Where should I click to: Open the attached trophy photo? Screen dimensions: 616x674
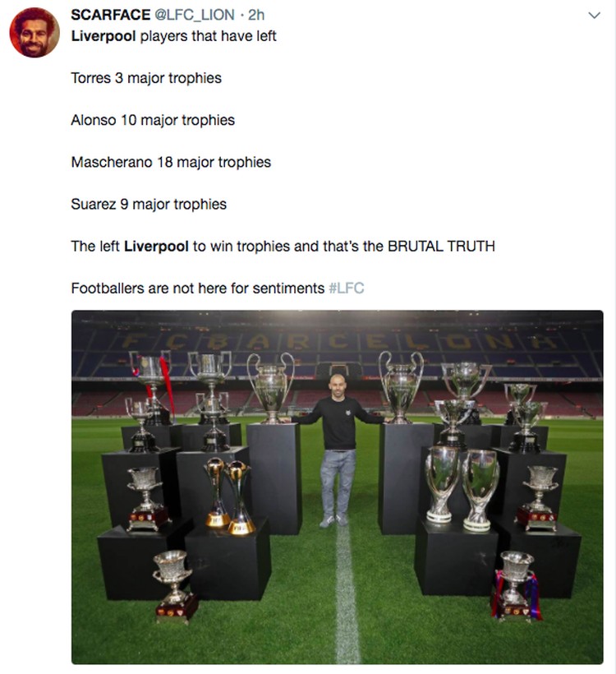337,487
